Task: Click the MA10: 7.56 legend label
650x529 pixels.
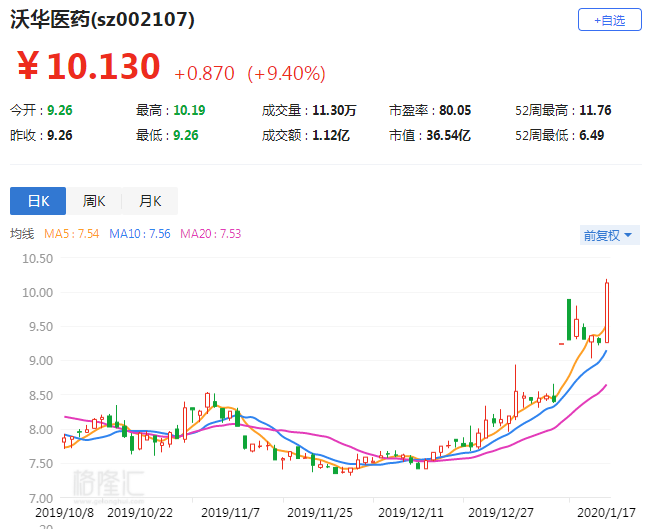Action: [x=140, y=234]
